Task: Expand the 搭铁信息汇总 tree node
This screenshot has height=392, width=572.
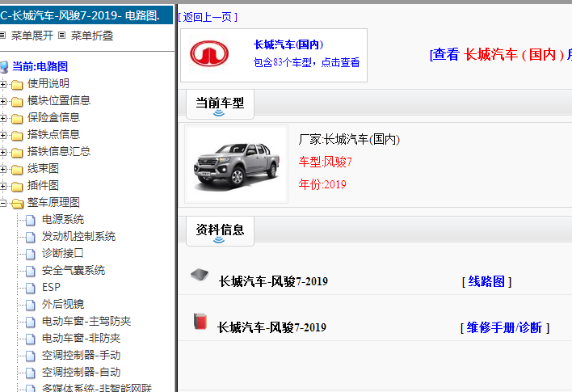Action: click(2, 152)
